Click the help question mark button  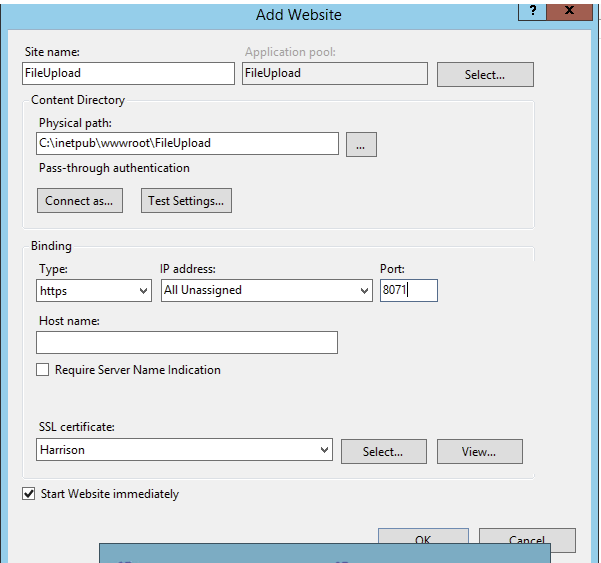[532, 10]
